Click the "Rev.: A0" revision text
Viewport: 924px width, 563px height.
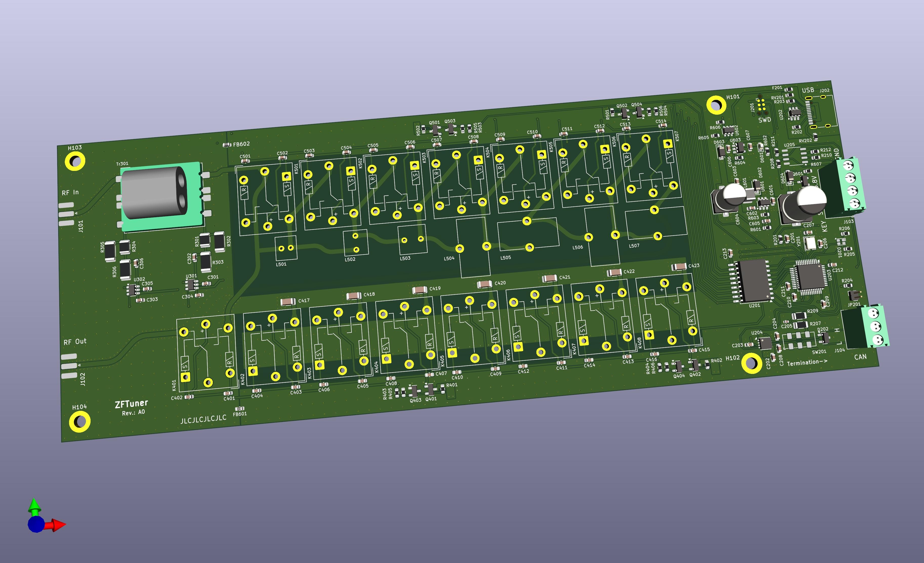(x=133, y=413)
